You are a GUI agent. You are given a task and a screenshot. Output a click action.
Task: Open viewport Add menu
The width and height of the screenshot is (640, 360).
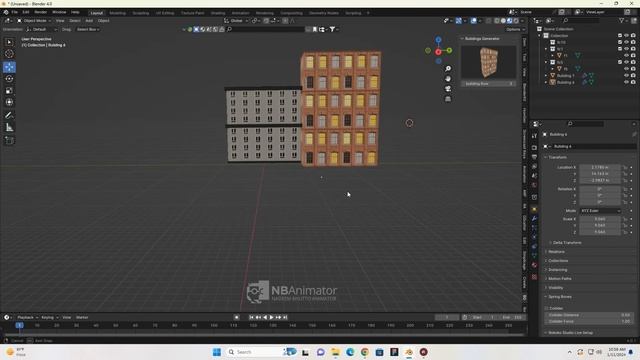89,20
